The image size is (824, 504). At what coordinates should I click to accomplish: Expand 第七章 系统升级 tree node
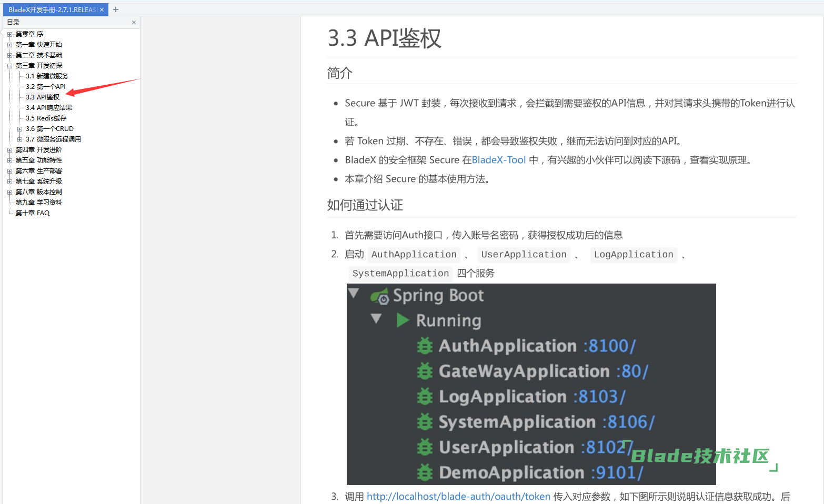pyautogui.click(x=9, y=182)
